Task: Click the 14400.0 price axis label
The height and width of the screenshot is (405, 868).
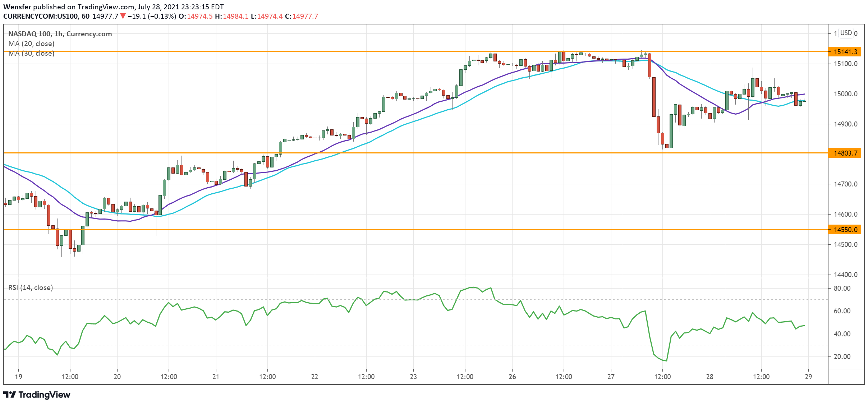Action: pos(845,275)
